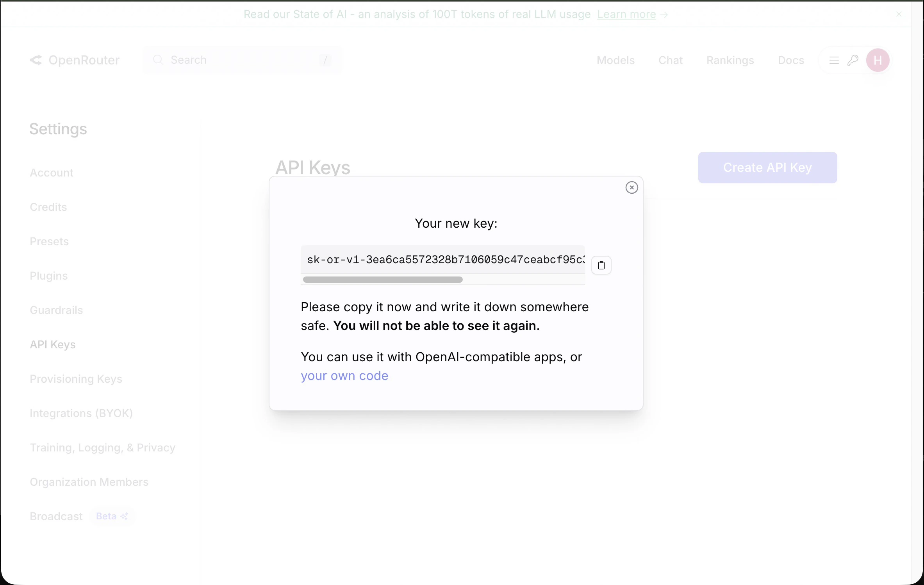924x585 pixels.
Task: Open the Learn more banner link
Action: [626, 14]
